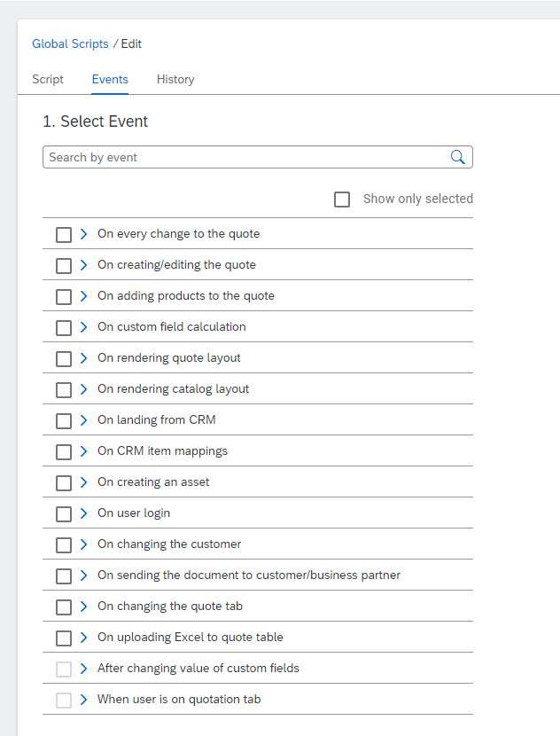The width and height of the screenshot is (560, 736).
Task: Expand 'On CRM item mappings' row
Action: point(84,451)
